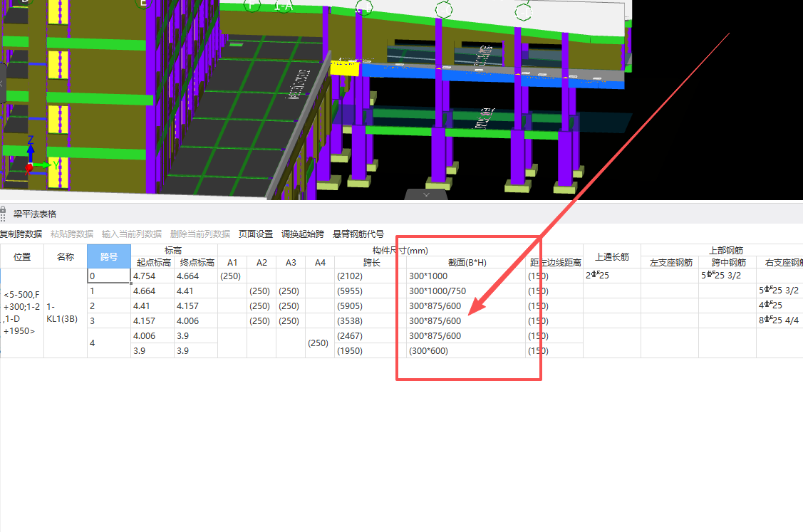Click the 跨长 column header
The height and width of the screenshot is (532, 803).
(x=371, y=262)
